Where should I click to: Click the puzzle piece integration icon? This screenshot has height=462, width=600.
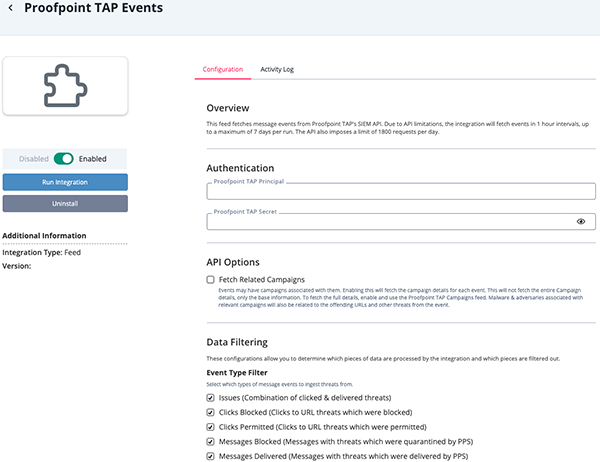(65, 85)
